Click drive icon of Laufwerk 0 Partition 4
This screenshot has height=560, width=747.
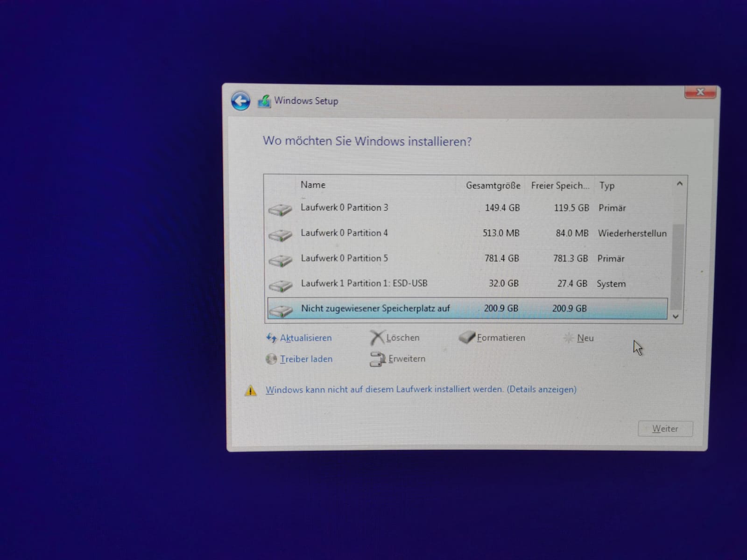click(280, 235)
